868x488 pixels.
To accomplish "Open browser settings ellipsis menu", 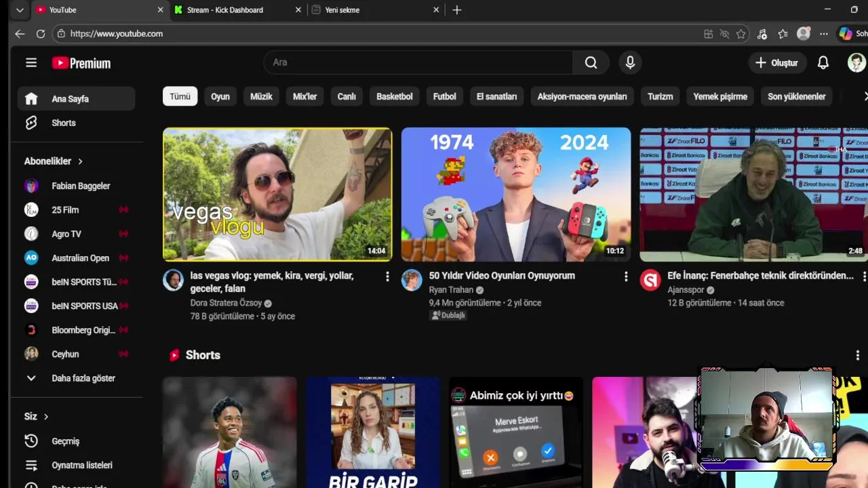I will pos(824,34).
